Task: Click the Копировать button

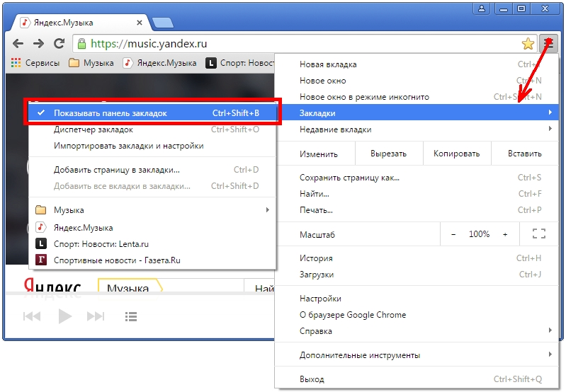Action: pos(457,153)
